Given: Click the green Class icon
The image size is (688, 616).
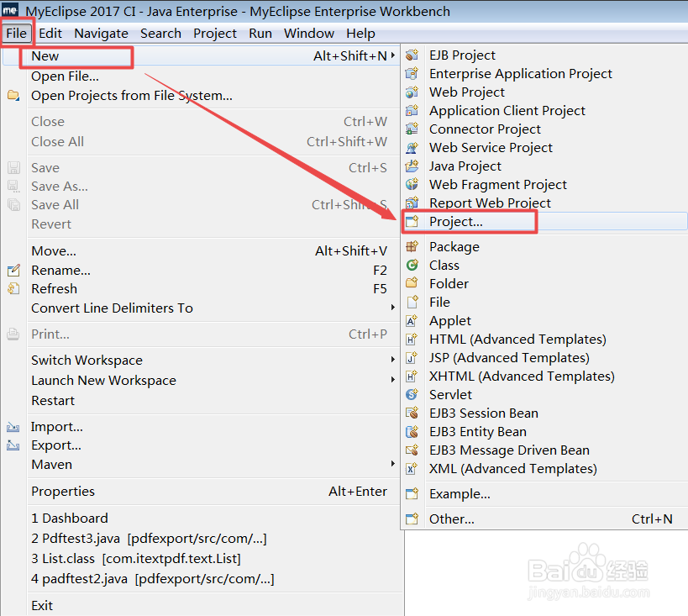Looking at the screenshot, I should pyautogui.click(x=412, y=266).
